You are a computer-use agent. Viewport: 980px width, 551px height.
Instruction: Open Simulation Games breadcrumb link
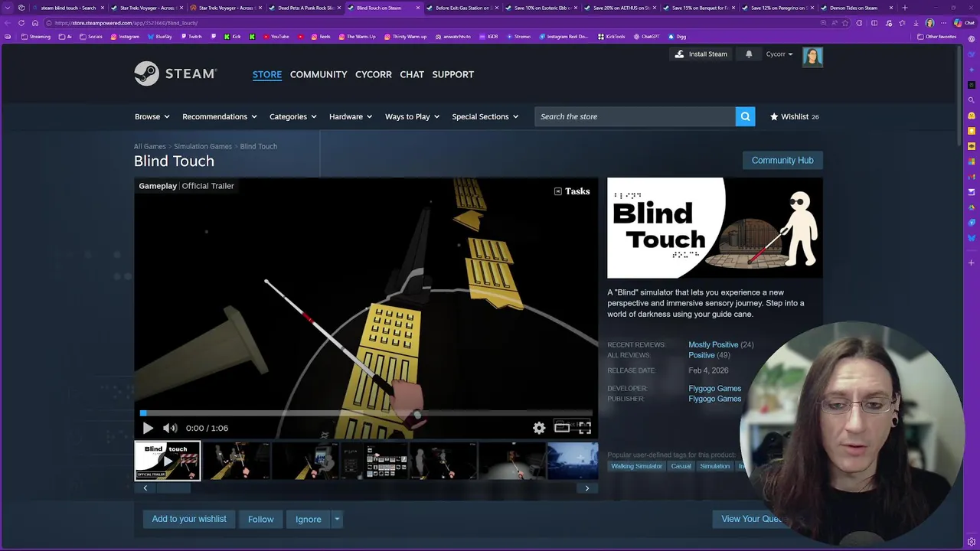pyautogui.click(x=202, y=146)
